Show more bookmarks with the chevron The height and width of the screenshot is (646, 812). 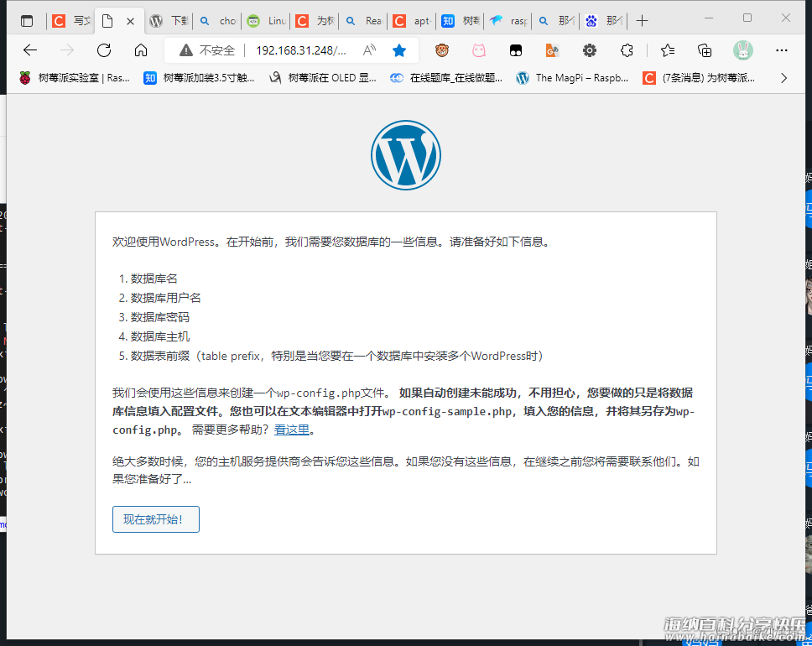pos(784,78)
